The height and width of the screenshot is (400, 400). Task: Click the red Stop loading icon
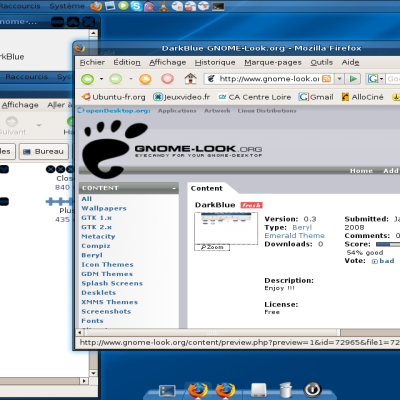click(x=167, y=79)
